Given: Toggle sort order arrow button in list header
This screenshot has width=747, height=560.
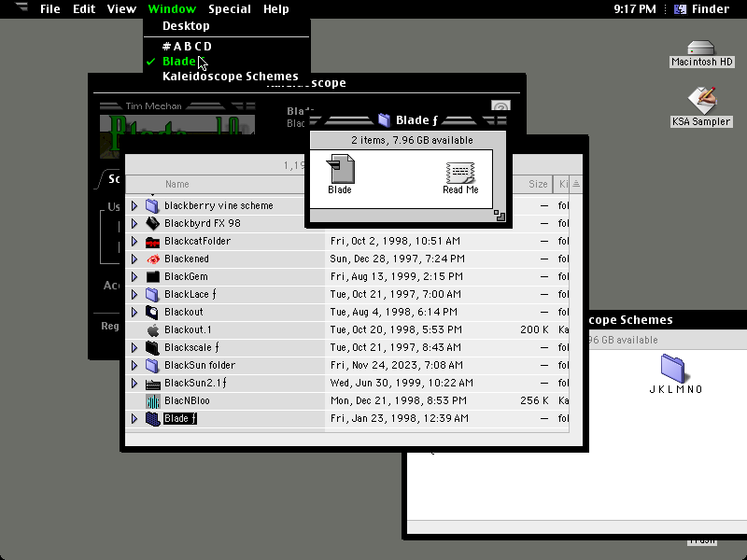Looking at the screenshot, I should 576,184.
